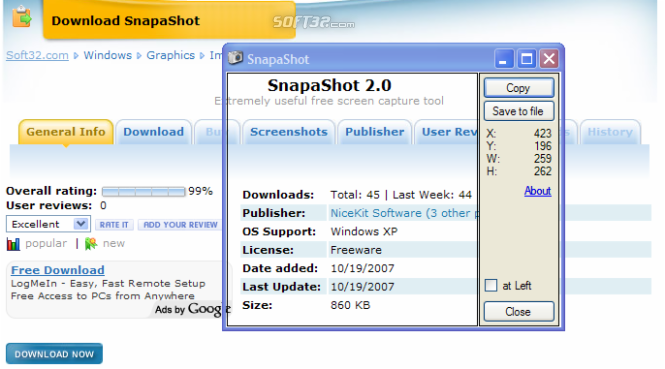Open the Free Download ad link
Image resolution: width=665 pixels, height=369 pixels.
click(58, 270)
